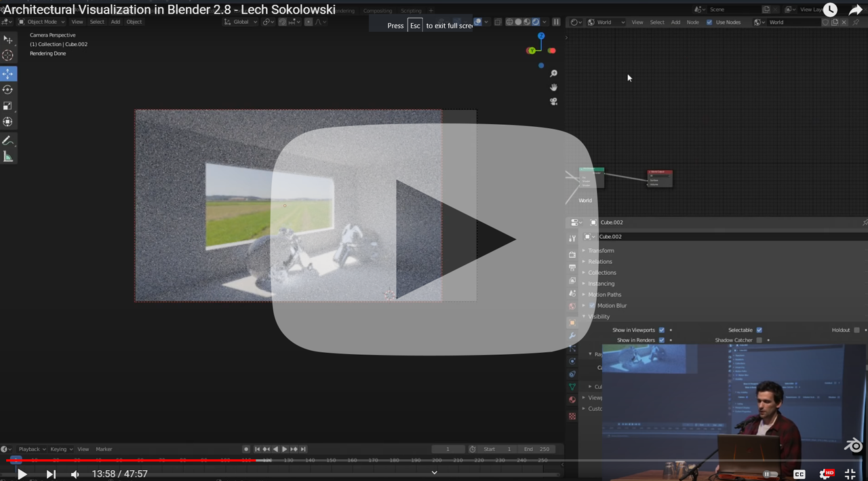Play the video with bottom play button
Image resolution: width=868 pixels, height=481 pixels.
[22, 474]
